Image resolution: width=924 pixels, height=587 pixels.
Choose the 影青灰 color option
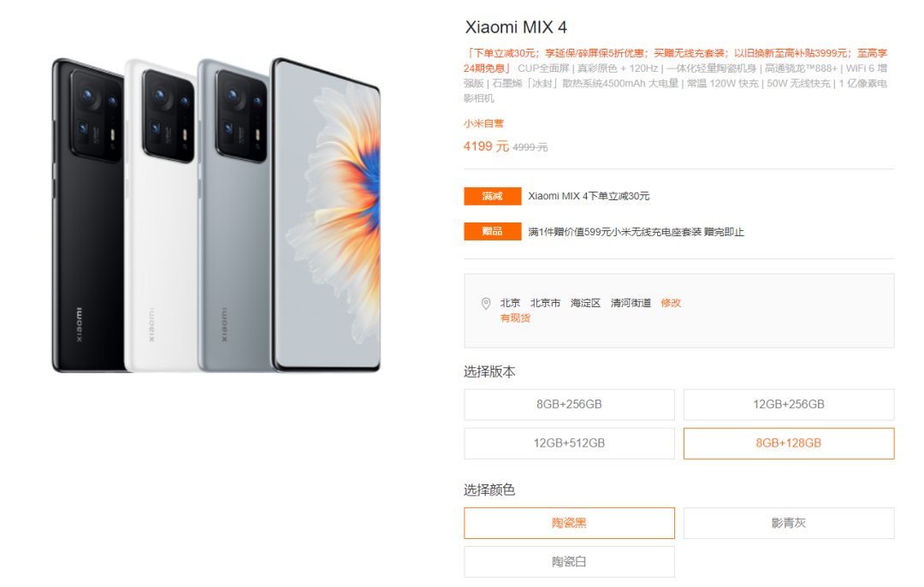click(x=789, y=523)
